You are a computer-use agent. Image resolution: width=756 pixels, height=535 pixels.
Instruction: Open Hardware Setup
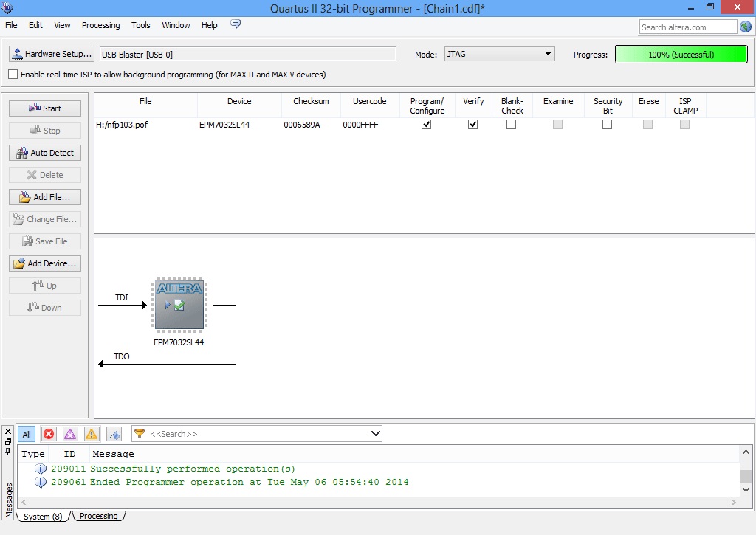tap(51, 54)
